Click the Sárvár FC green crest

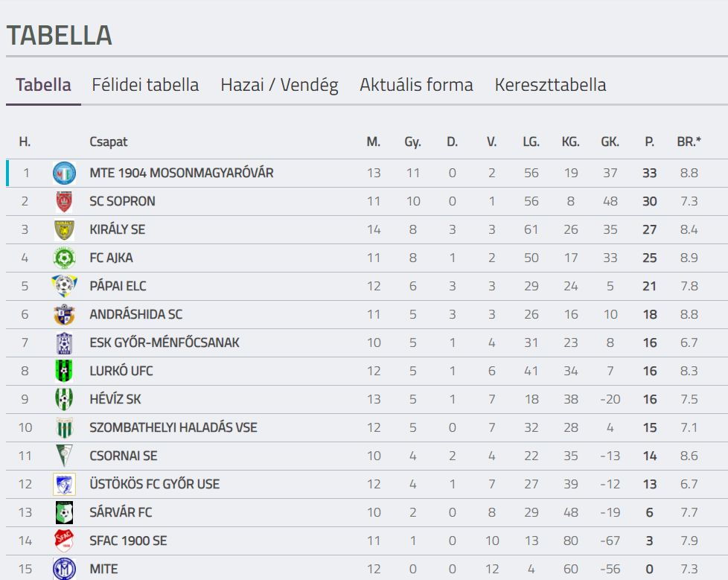[x=64, y=512]
